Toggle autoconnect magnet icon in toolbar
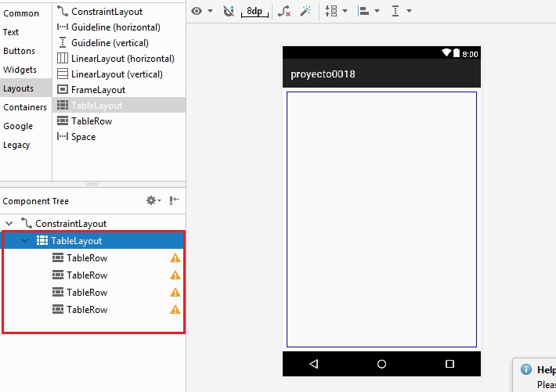 pos(229,11)
